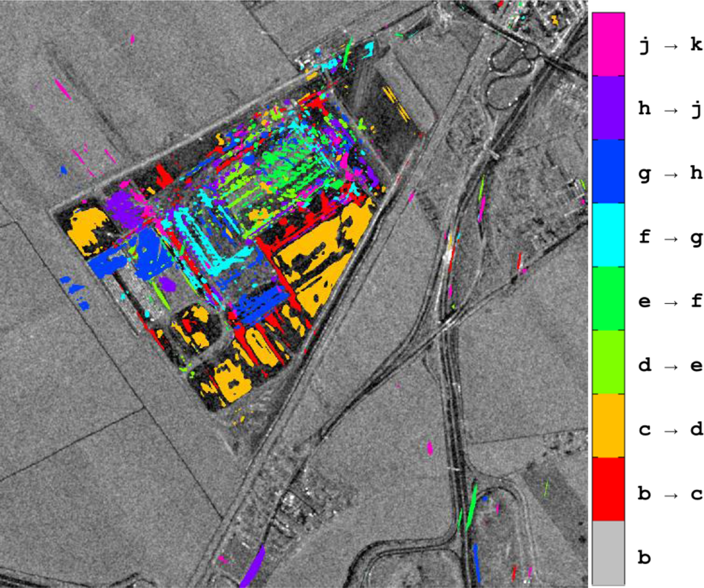Click the single 'b' legend label
Viewport: 704px width, 588px height.
click(644, 557)
